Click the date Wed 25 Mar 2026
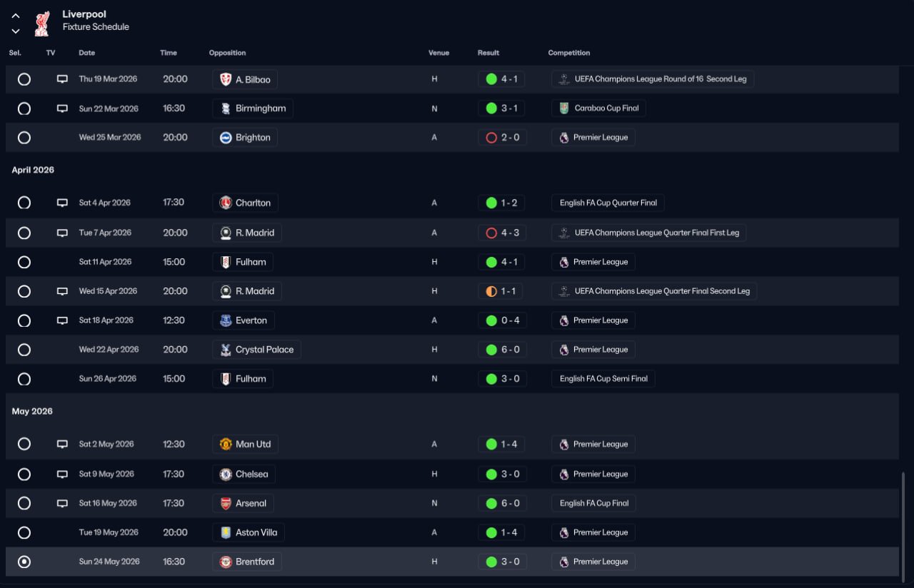The width and height of the screenshot is (914, 588). tap(110, 138)
